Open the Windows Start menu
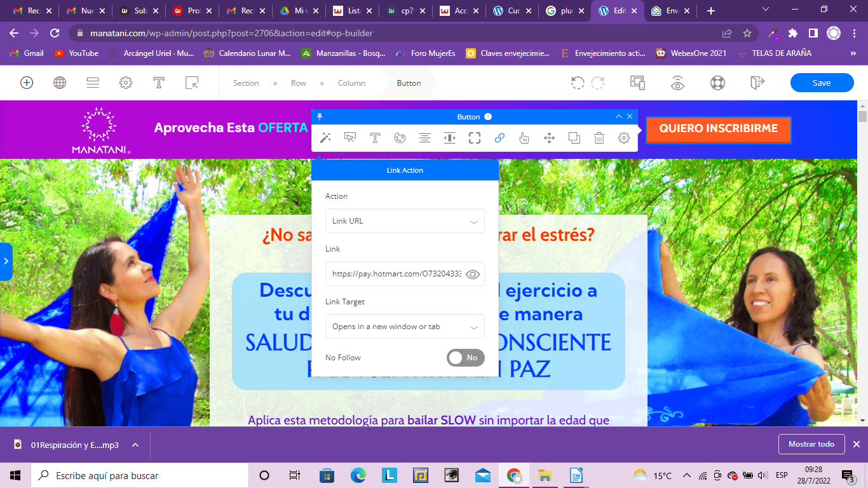The image size is (868, 488). click(x=15, y=475)
